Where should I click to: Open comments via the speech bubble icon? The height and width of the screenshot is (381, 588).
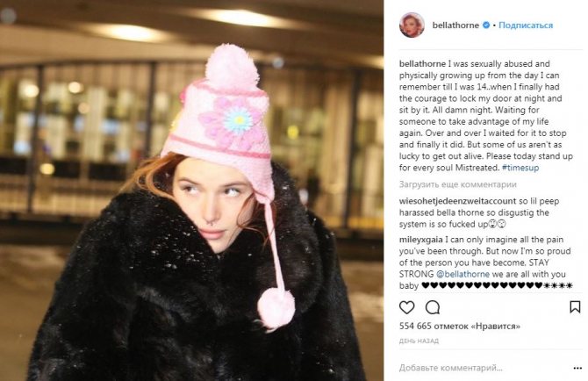pyautogui.click(x=433, y=307)
